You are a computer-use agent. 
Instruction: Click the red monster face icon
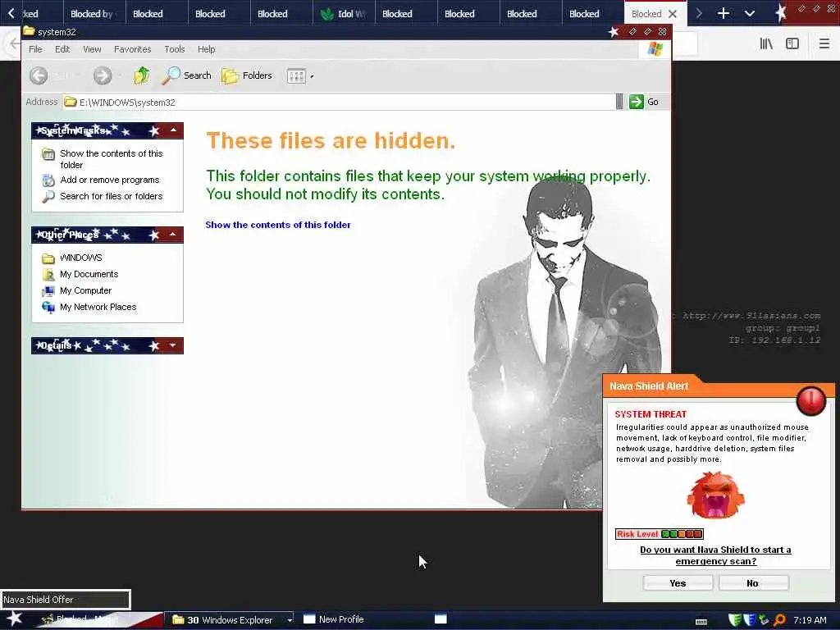(x=715, y=495)
